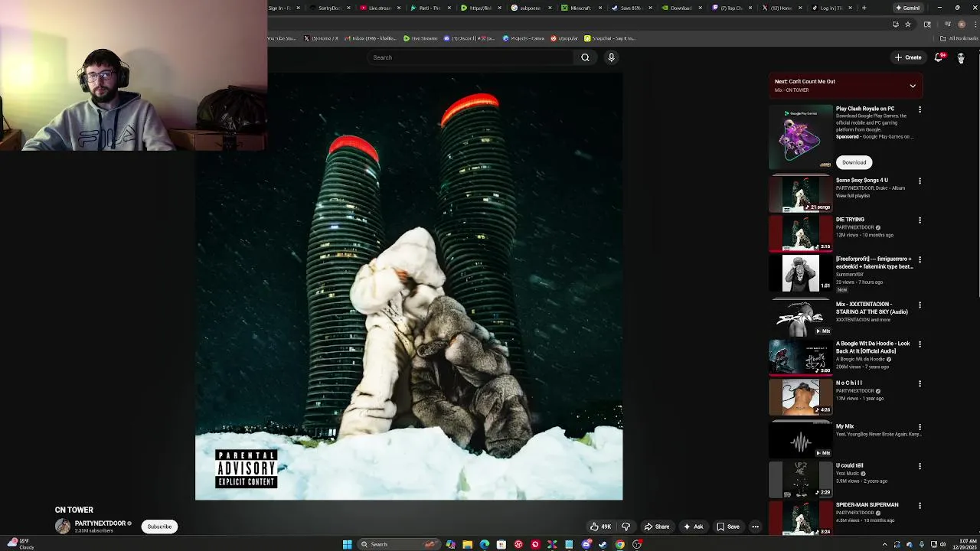Open Live Streams bookmark
Screen dimensions: 980x551
tap(421, 38)
